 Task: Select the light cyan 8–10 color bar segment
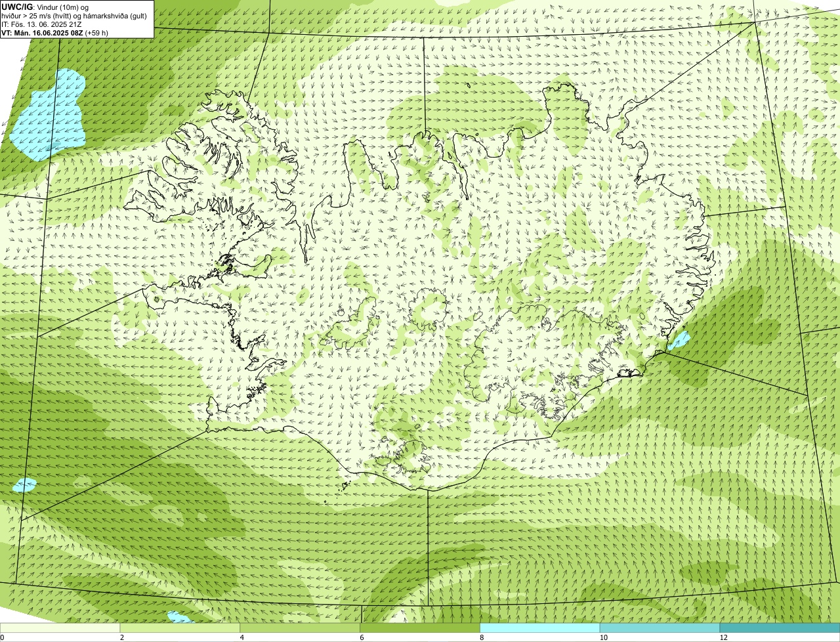coord(540,628)
